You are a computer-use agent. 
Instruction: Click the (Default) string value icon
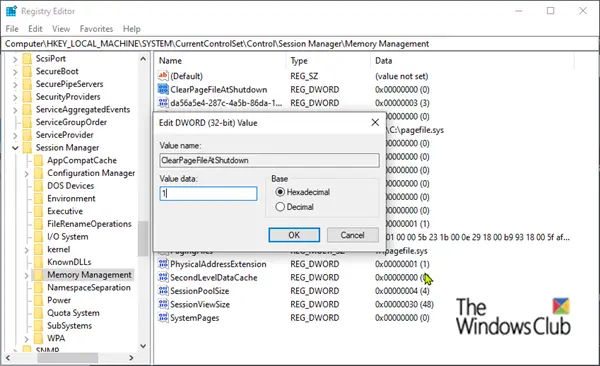163,76
